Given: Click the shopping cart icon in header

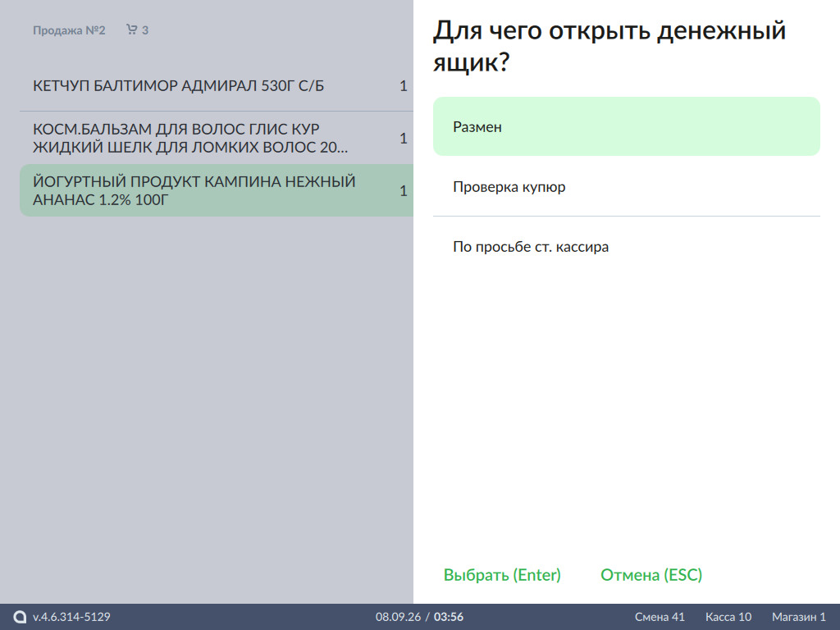Looking at the screenshot, I should pyautogui.click(x=131, y=30).
